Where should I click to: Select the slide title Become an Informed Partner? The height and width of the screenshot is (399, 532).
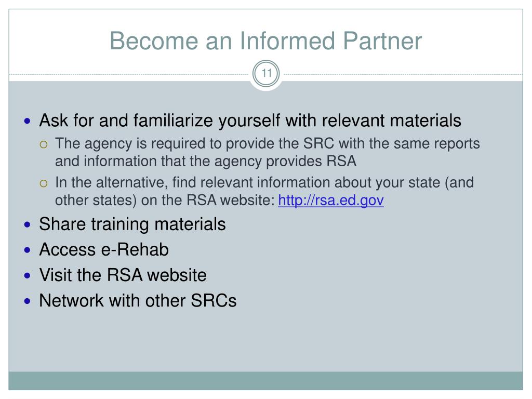point(265,41)
